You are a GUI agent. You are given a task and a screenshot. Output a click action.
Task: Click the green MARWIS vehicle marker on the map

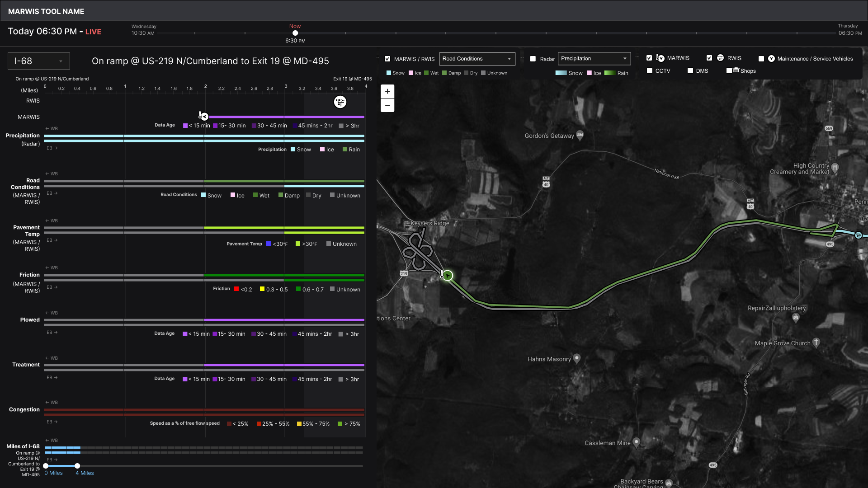point(448,276)
